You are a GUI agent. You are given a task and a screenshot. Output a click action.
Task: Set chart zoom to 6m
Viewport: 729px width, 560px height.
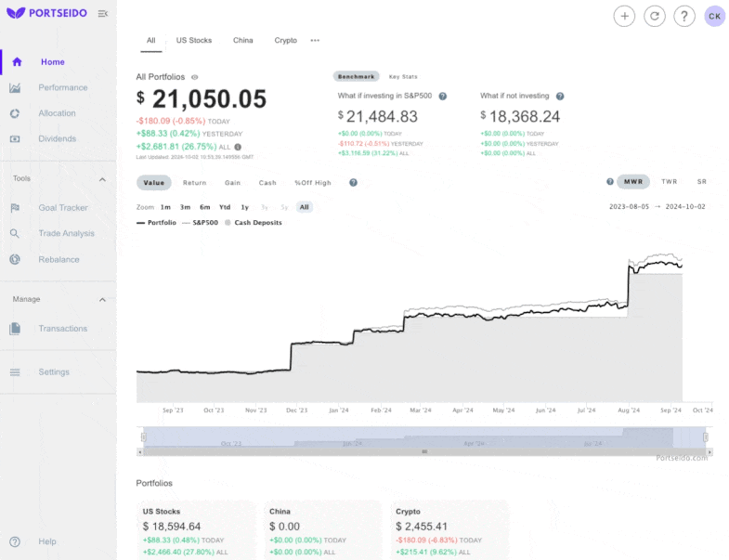pos(204,207)
